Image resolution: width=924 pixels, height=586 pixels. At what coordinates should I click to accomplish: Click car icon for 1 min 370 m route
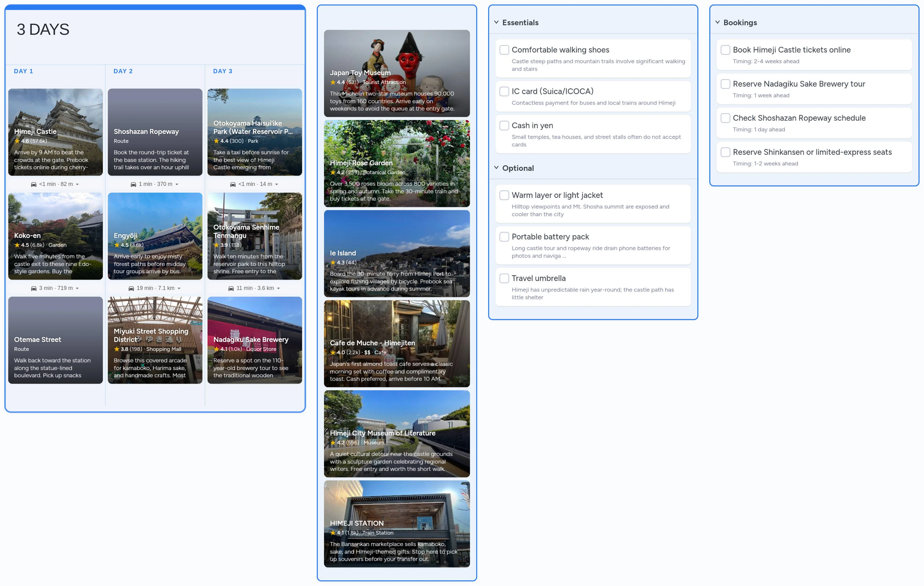click(134, 184)
